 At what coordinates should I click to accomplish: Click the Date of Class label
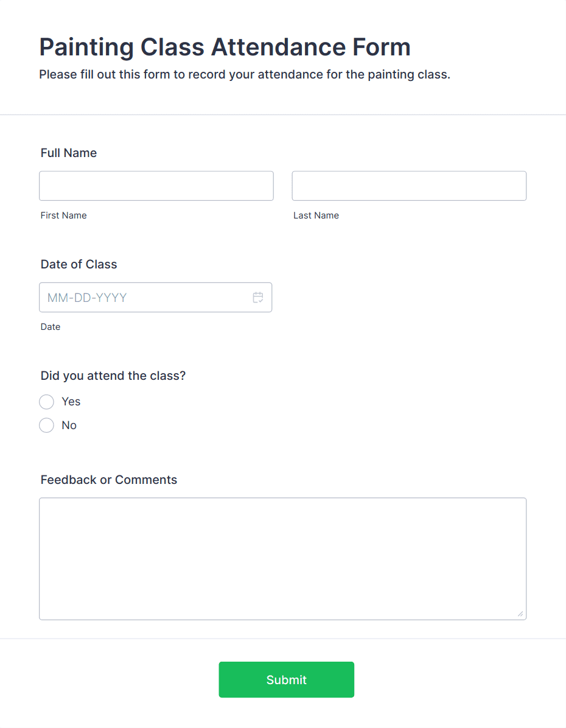point(79,264)
